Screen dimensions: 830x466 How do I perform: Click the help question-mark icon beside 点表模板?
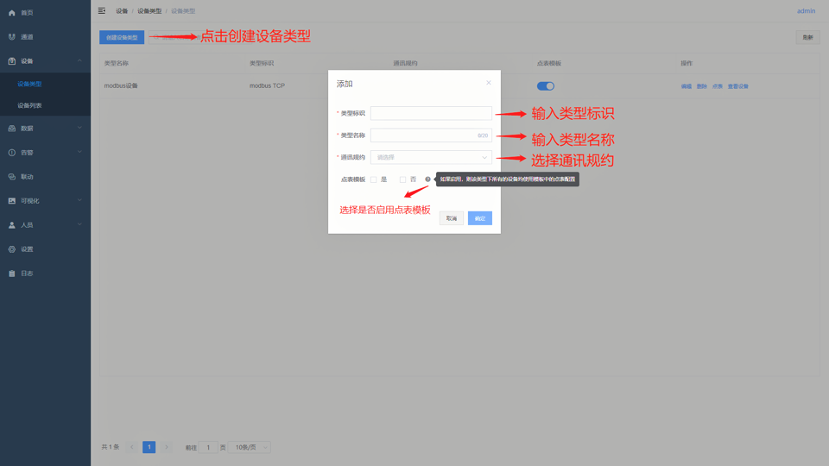tap(428, 180)
